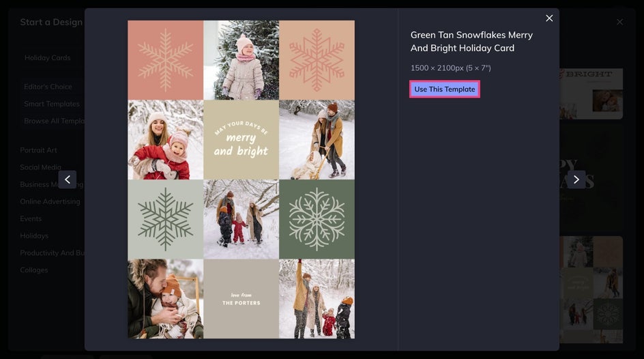Open Browse All Templates in sidebar

53,121
